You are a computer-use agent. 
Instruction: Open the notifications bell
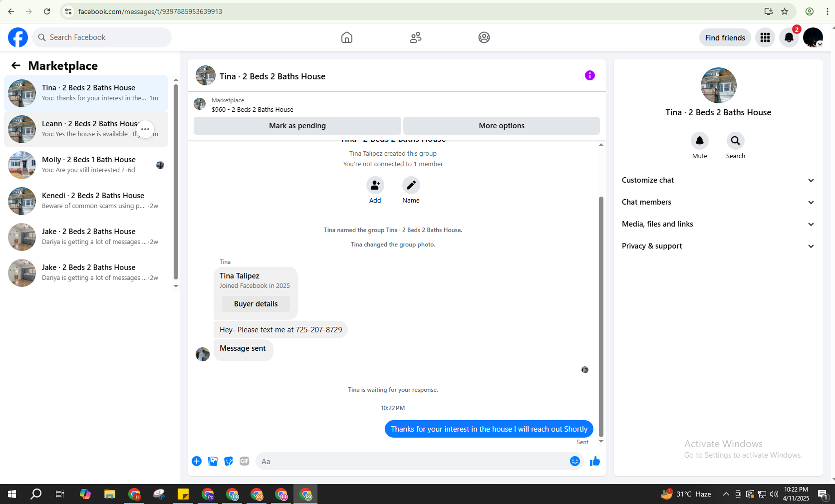tap(789, 37)
